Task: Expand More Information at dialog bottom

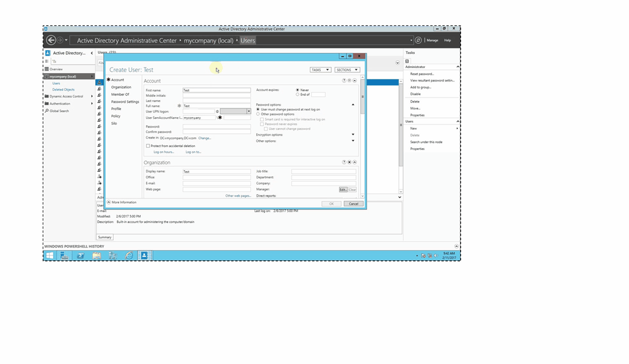Action: pyautogui.click(x=108, y=202)
